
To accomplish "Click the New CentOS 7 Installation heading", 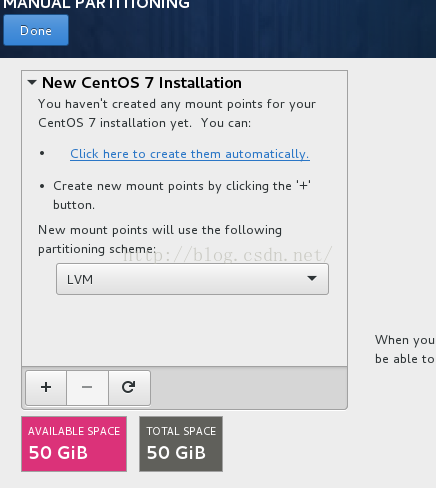I will pos(142,83).
